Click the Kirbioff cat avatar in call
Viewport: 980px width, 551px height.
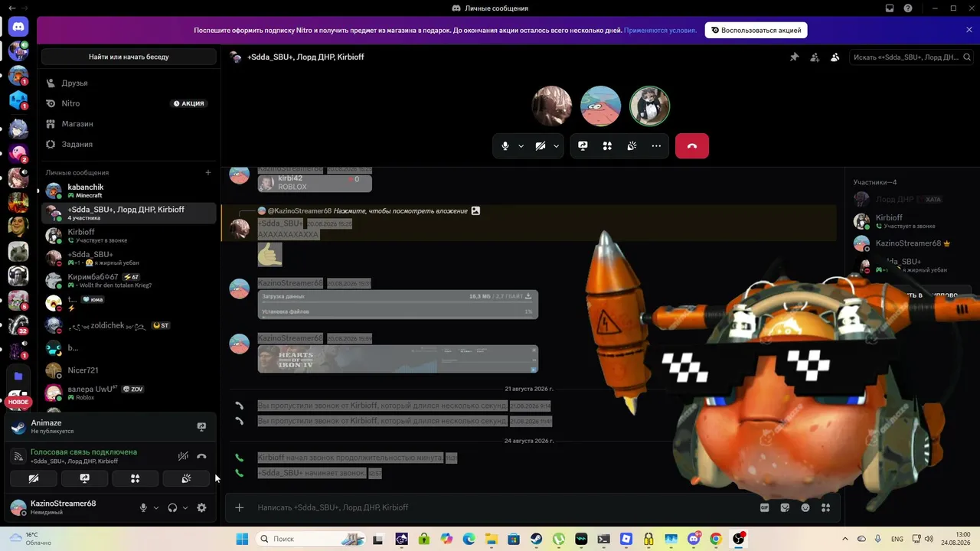tap(649, 106)
